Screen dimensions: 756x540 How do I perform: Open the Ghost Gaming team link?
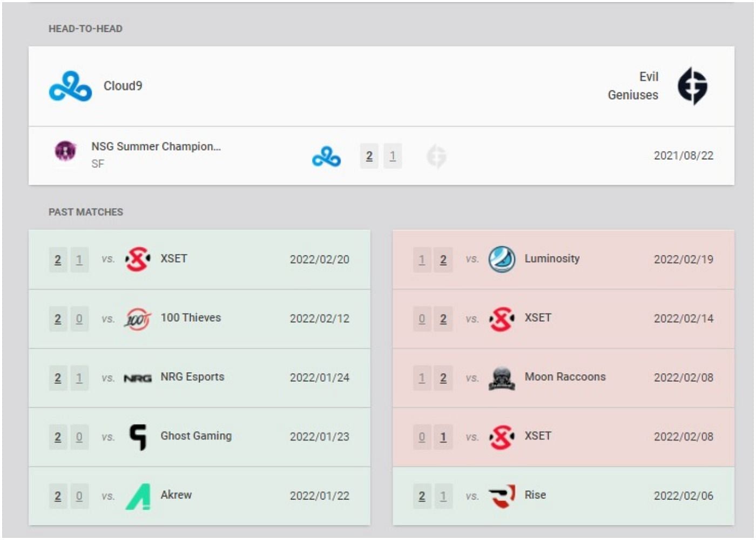coord(196,436)
